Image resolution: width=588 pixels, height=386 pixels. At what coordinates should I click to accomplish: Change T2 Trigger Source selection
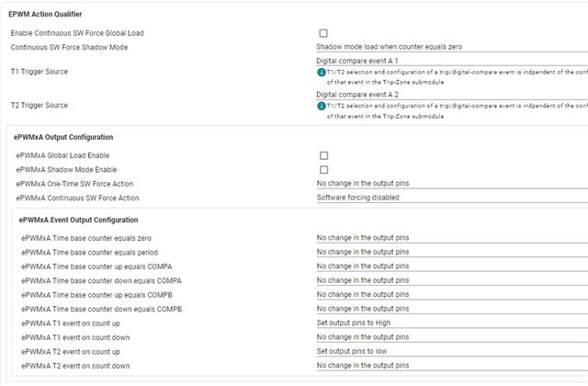pos(450,94)
